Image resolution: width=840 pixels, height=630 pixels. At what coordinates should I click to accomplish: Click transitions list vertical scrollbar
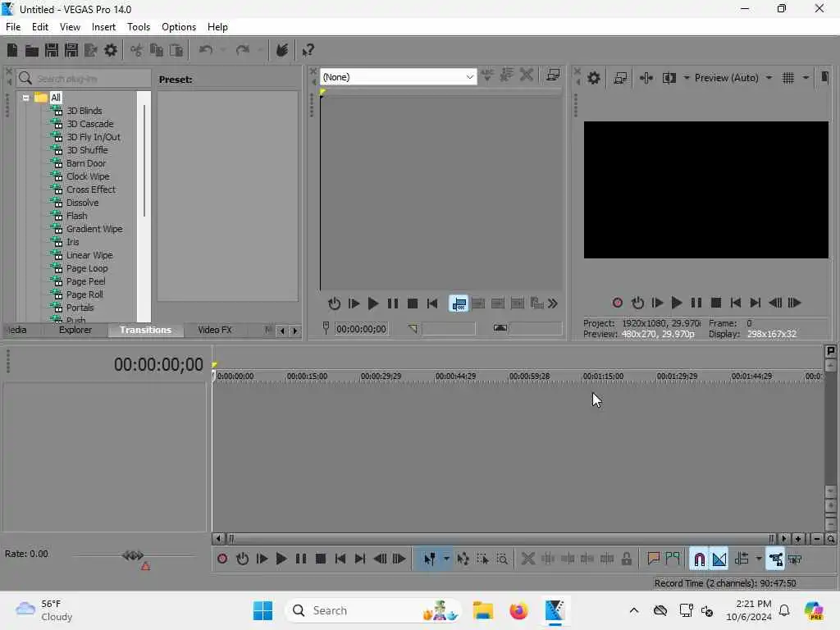pos(144,161)
